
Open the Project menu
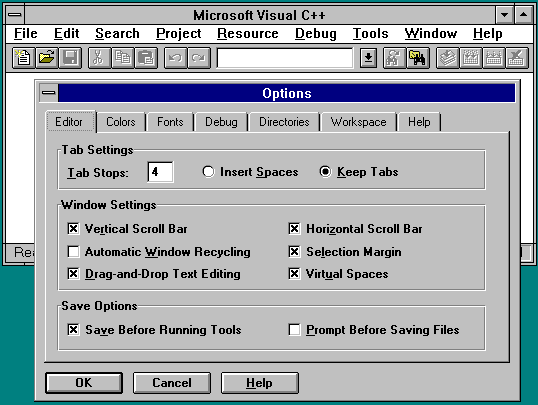click(x=178, y=34)
